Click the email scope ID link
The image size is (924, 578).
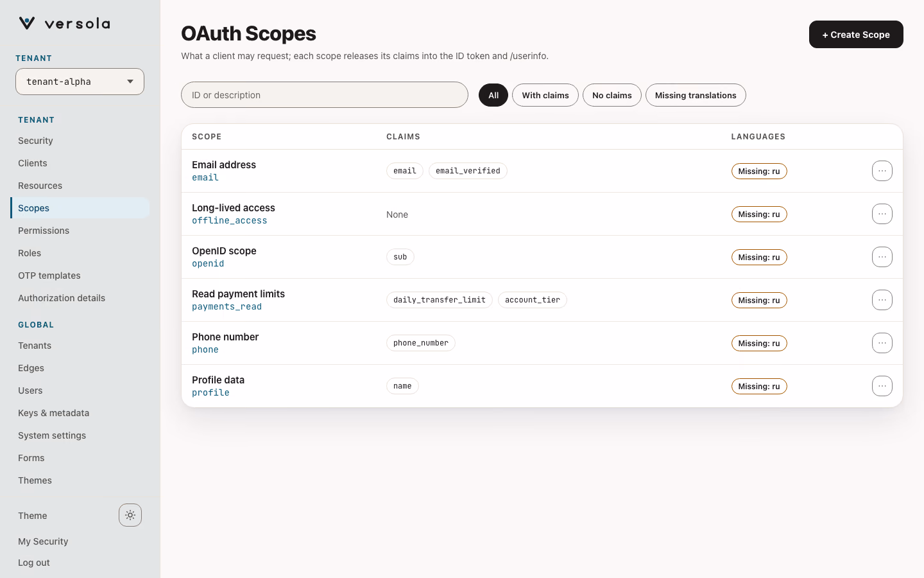pos(205,177)
